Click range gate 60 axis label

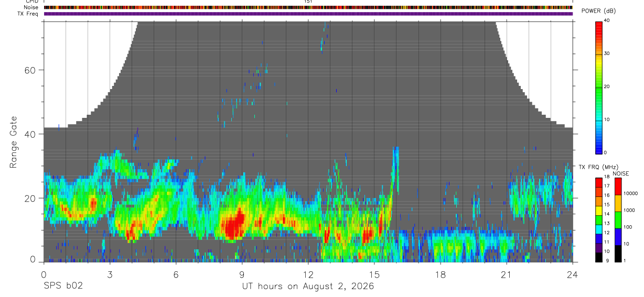[x=30, y=70]
